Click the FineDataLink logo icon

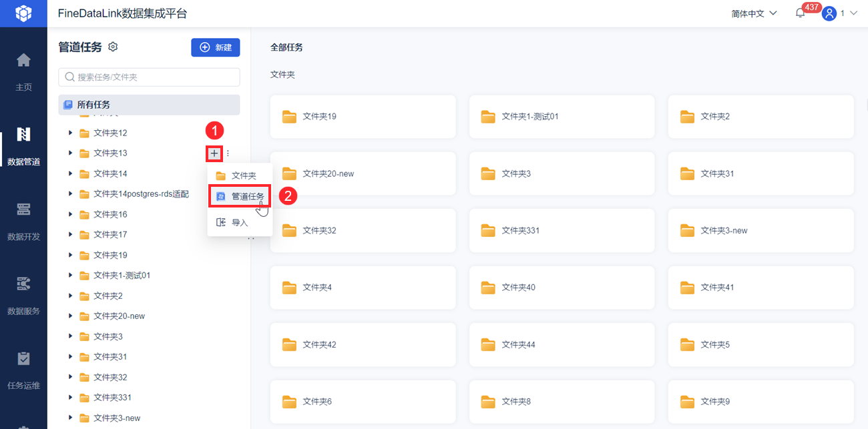pos(23,13)
